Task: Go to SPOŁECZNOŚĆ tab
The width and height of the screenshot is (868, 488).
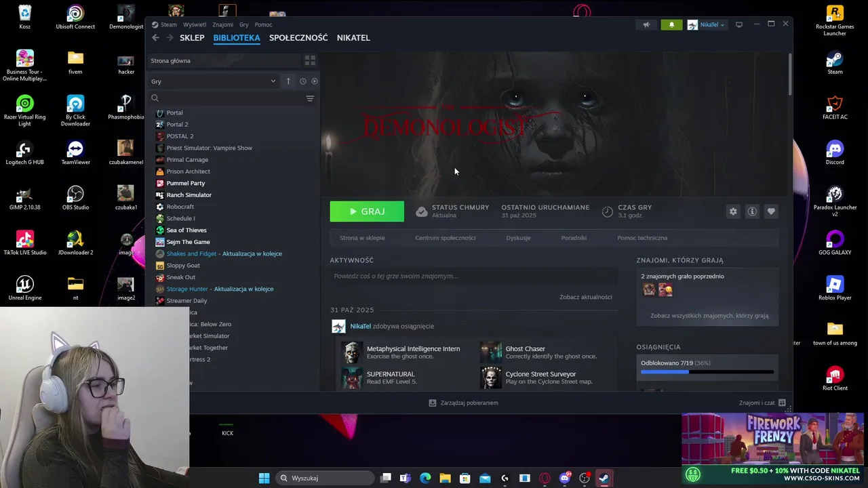Action: coord(298,38)
